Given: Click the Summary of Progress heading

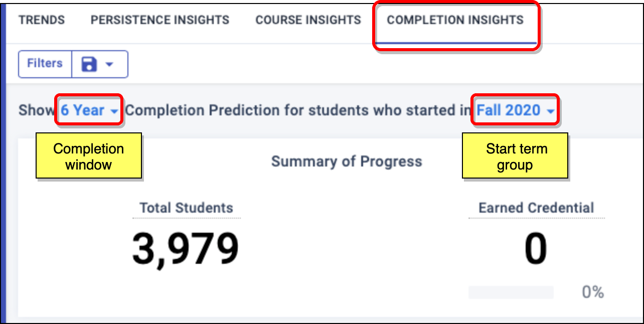Looking at the screenshot, I should (x=347, y=161).
